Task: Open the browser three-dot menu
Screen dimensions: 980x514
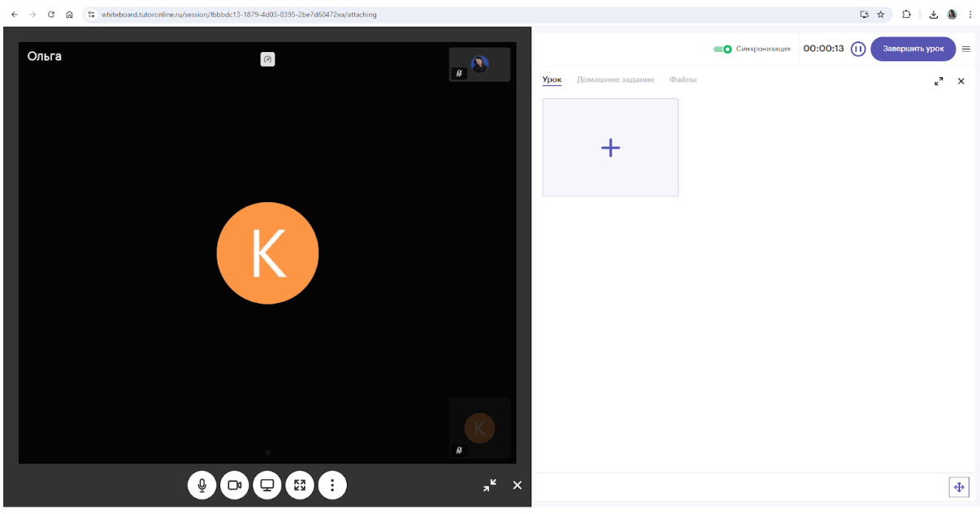Action: (x=970, y=14)
